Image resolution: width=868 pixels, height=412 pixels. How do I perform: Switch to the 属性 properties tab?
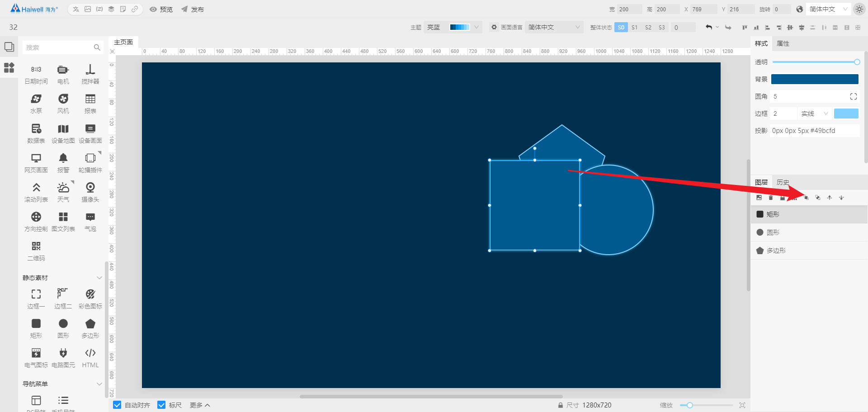783,43
